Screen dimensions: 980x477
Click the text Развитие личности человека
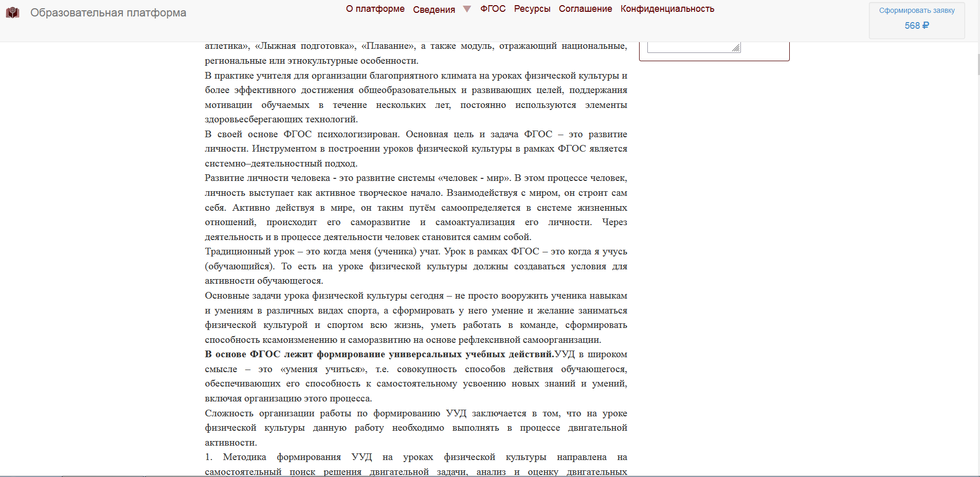click(x=267, y=178)
